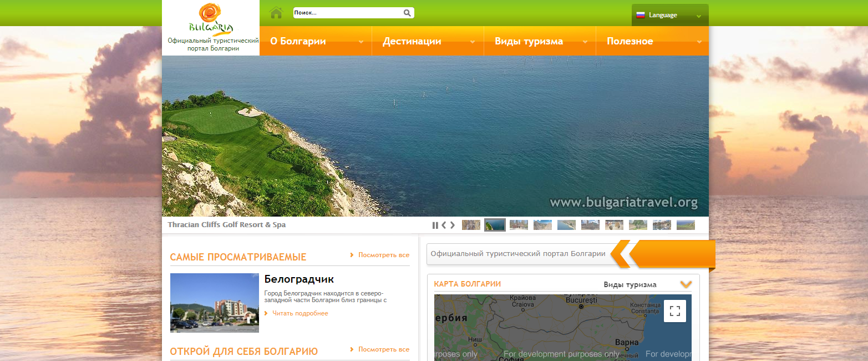868x361 pixels.
Task: Click the magnifier search icon
Action: [407, 13]
